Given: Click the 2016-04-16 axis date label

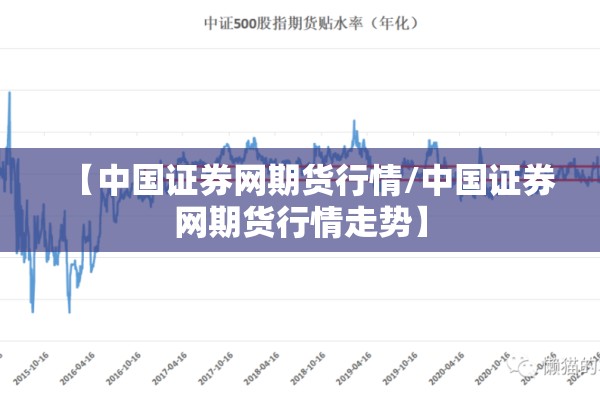Looking at the screenshot, I should coord(77,368).
